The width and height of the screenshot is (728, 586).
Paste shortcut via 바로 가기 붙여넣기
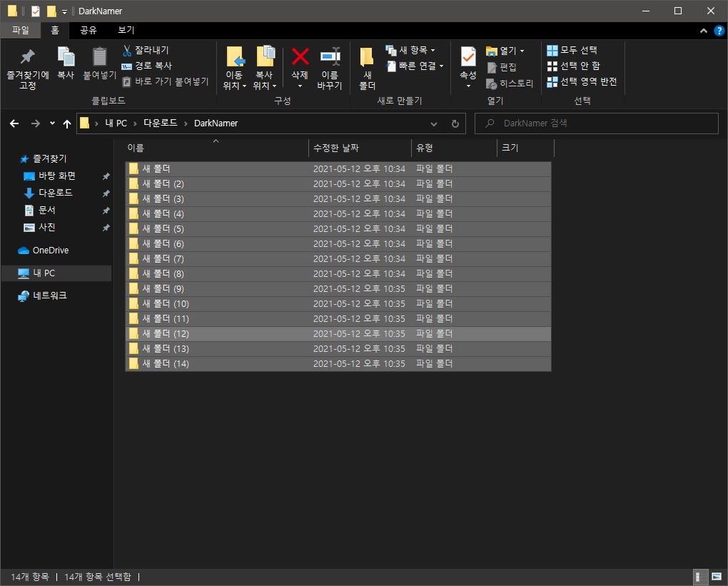click(166, 81)
